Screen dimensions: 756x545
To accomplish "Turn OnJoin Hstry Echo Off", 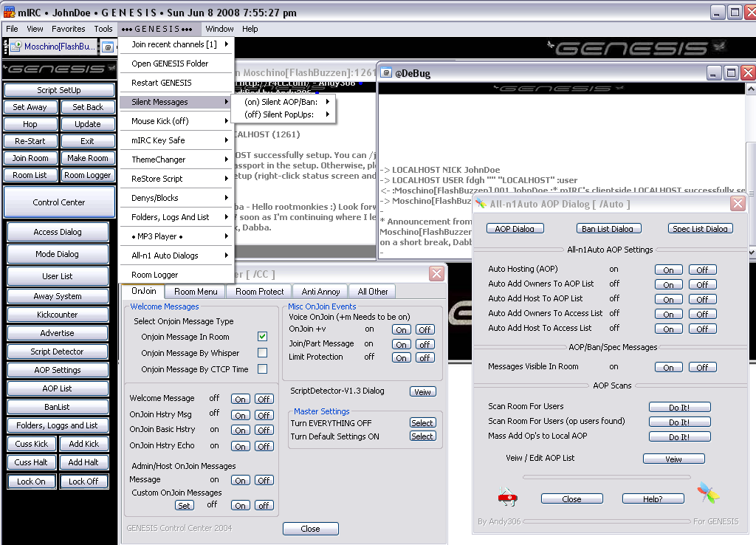I will (264, 446).
